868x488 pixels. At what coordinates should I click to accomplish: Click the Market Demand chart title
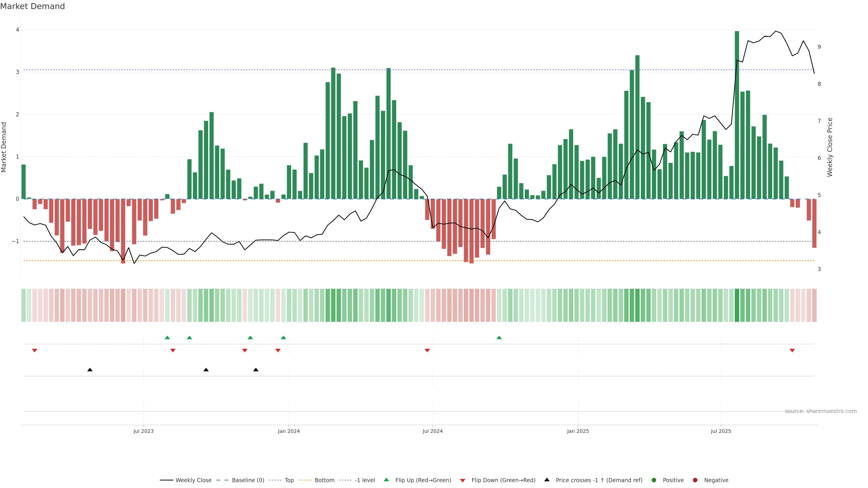coord(32,6)
